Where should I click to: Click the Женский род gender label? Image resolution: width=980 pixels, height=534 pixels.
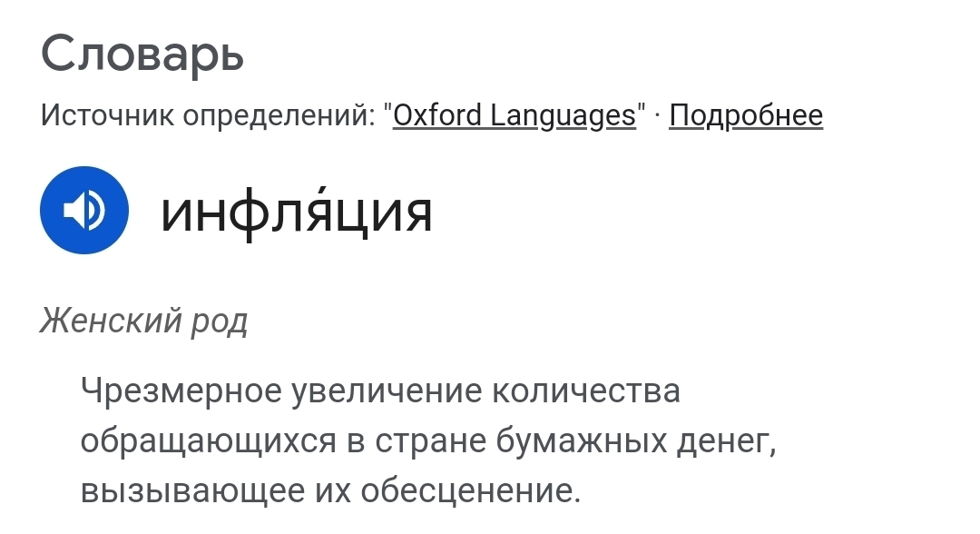coord(143,321)
